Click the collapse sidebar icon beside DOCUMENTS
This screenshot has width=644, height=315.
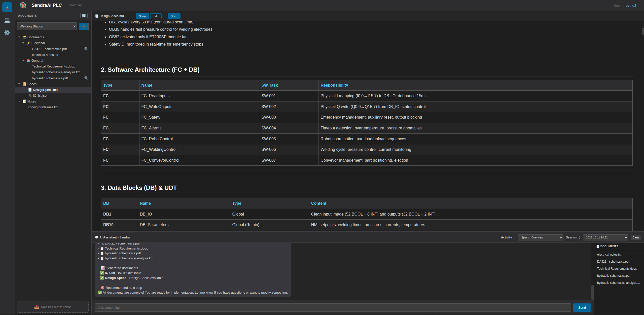point(84,15)
